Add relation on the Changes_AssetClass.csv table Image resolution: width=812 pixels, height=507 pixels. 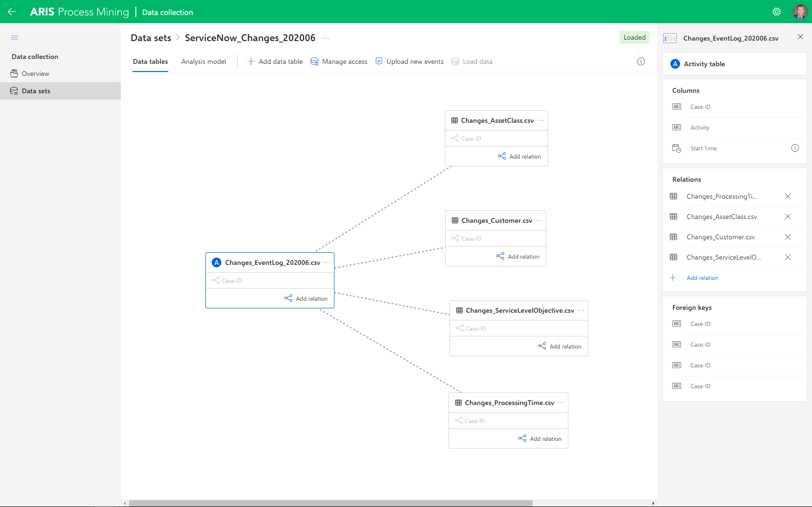(x=520, y=156)
